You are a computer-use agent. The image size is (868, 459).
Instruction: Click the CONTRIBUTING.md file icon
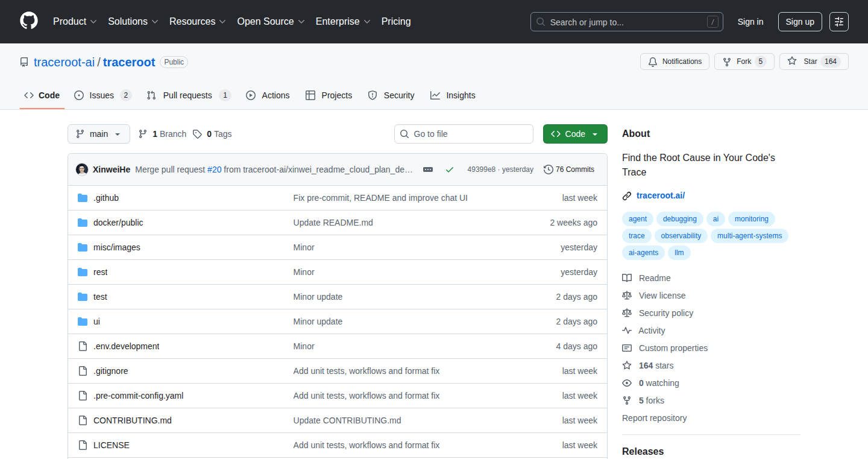pos(83,420)
